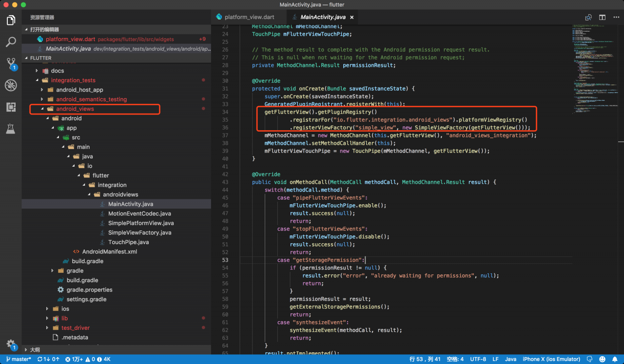Open SimpleViewFactory.java in the explorer
Image resolution: width=624 pixels, height=364 pixels.
pos(139,232)
